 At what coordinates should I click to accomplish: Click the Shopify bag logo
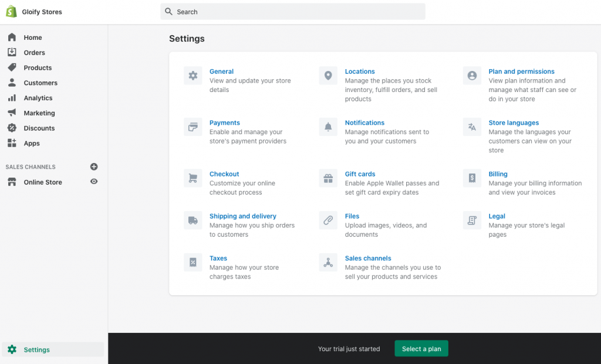12,12
